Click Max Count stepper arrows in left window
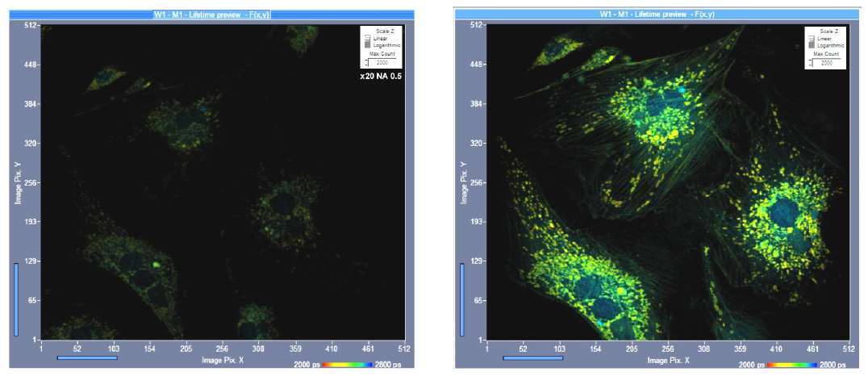The width and height of the screenshot is (868, 376). tap(365, 62)
